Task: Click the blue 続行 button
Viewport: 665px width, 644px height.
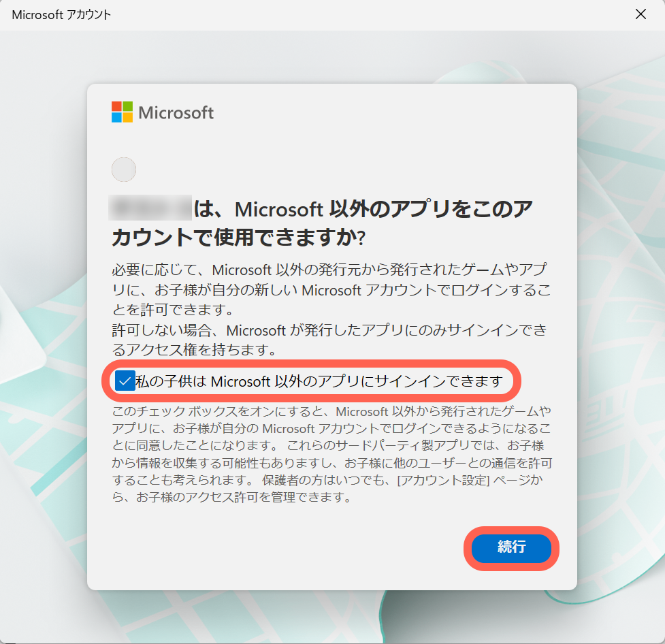Action: click(x=511, y=548)
